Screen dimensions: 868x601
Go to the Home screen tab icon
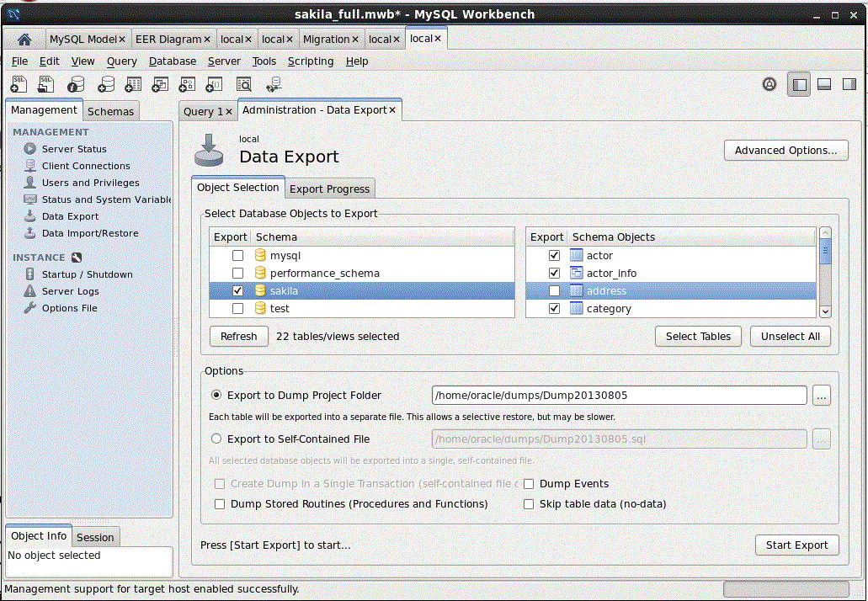pyautogui.click(x=24, y=40)
